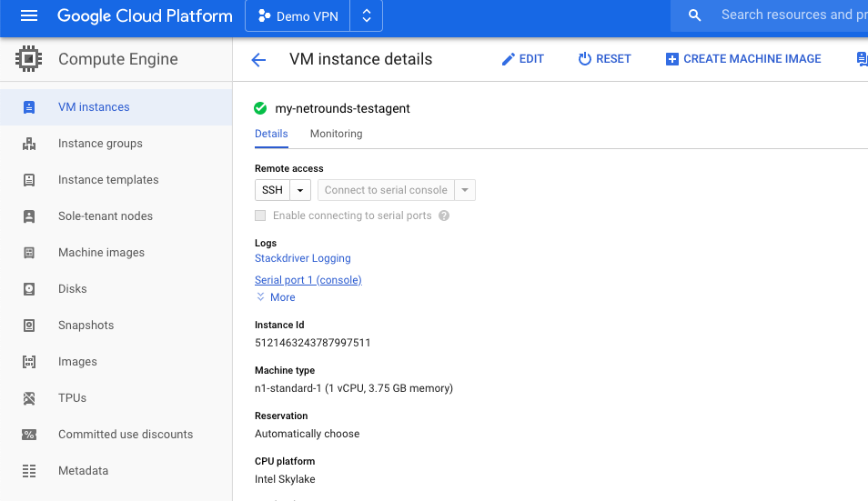Click the SSH button
Screen dimensions: 868x501
(x=272, y=190)
